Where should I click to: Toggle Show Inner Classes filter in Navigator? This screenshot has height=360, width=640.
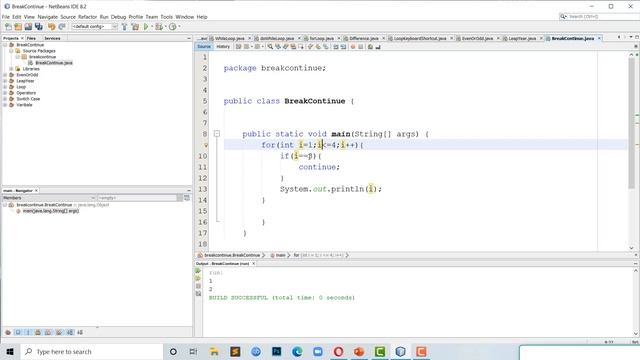48,332
